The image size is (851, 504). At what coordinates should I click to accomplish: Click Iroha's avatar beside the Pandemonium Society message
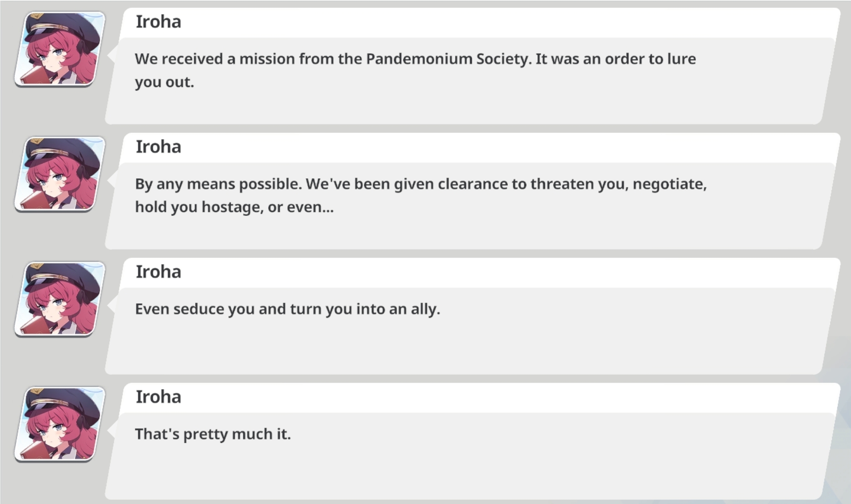[59, 49]
